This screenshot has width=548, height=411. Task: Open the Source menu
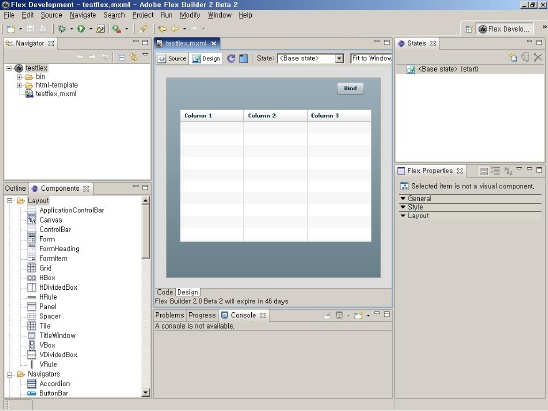51,15
